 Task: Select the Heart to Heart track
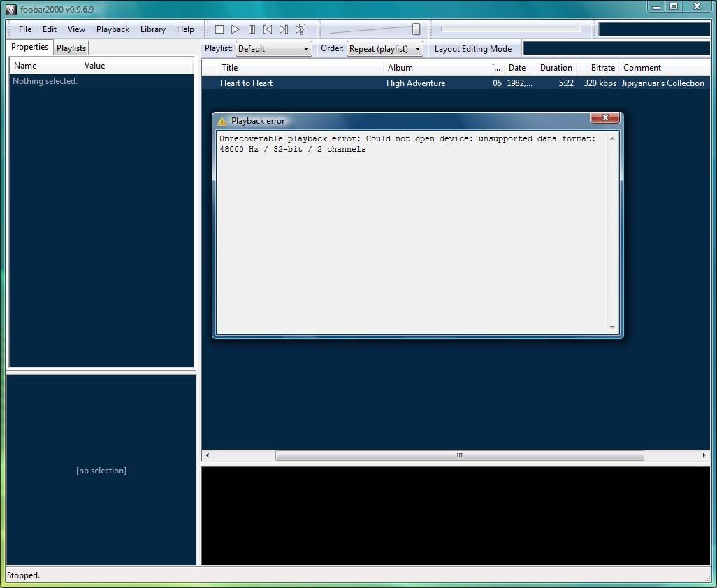[x=246, y=83]
